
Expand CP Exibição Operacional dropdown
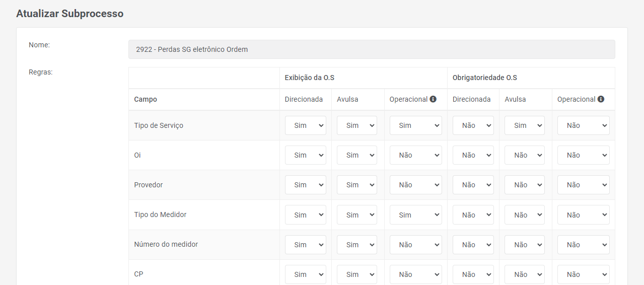(415, 274)
